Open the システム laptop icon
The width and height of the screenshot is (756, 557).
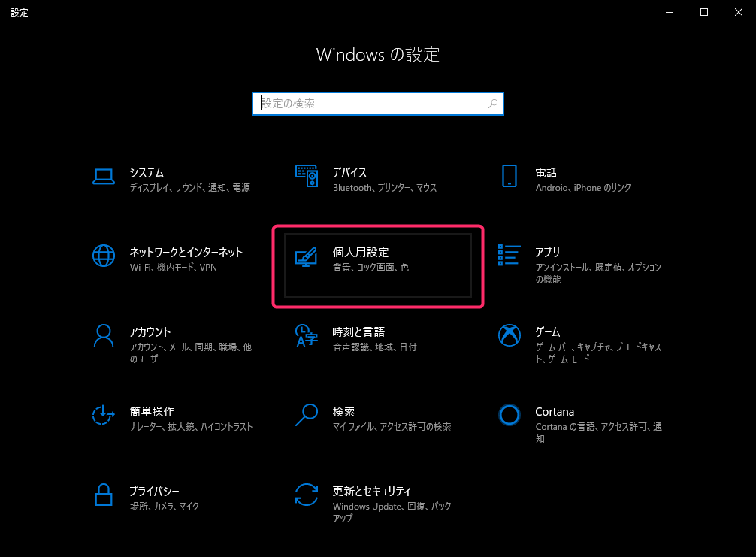(x=104, y=177)
